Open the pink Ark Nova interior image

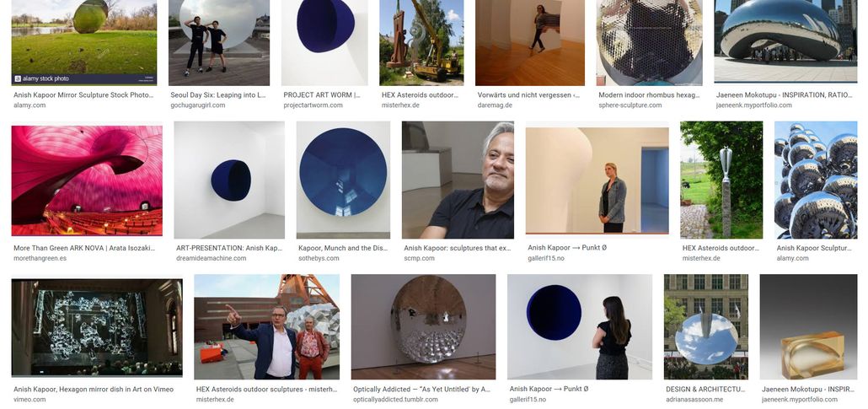(x=87, y=180)
